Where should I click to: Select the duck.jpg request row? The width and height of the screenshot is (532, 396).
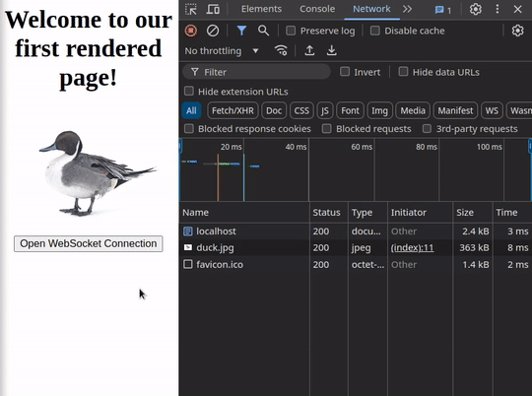356,247
